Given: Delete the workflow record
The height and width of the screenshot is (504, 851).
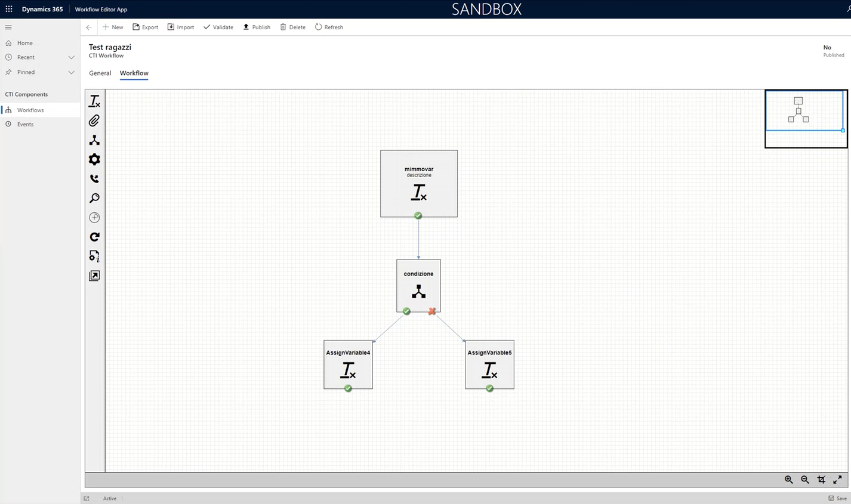Looking at the screenshot, I should [293, 27].
